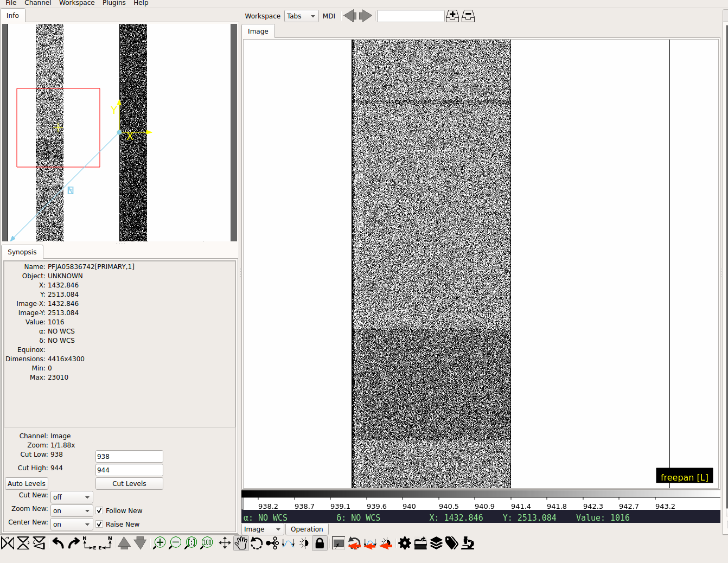
Task: Click the zoom in magnifier icon
Action: [x=159, y=543]
